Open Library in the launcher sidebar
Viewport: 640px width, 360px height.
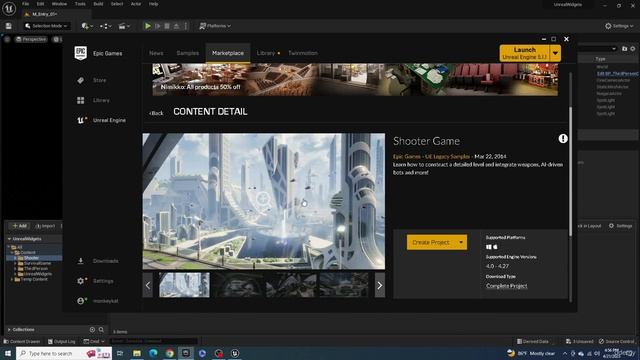(x=101, y=100)
